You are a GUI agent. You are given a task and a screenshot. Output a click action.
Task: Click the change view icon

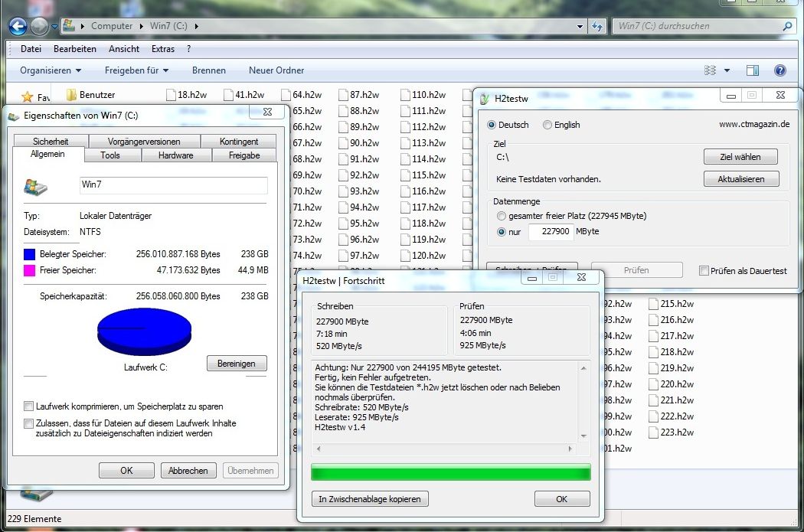click(710, 70)
